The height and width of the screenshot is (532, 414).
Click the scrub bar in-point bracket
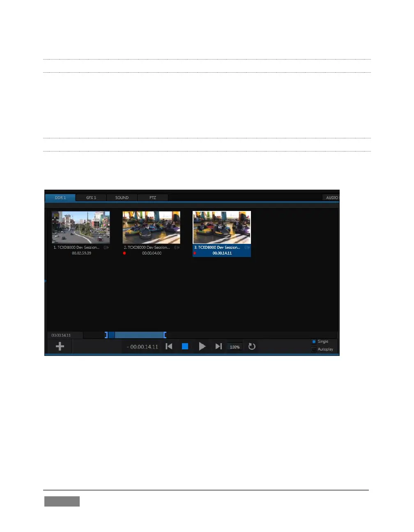coord(106,335)
